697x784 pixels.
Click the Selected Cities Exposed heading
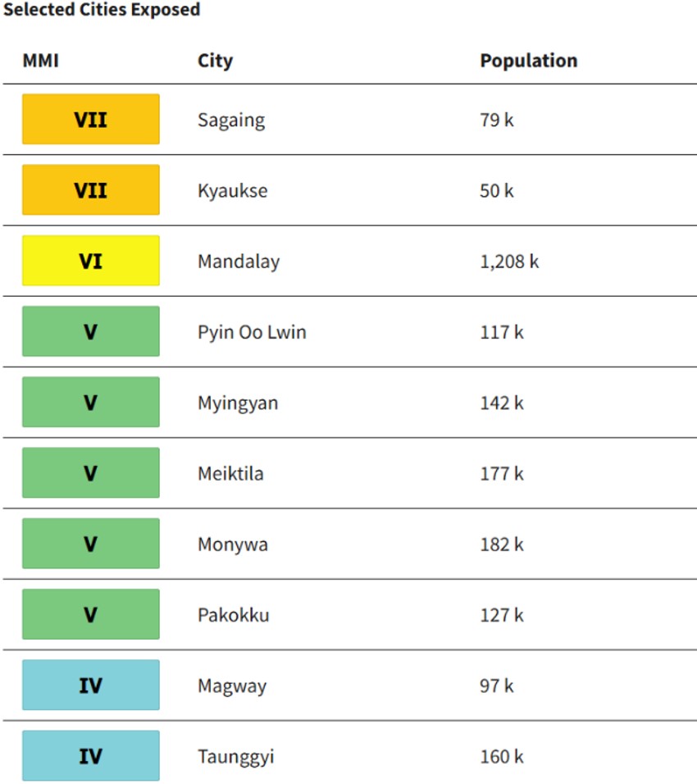pyautogui.click(x=102, y=11)
